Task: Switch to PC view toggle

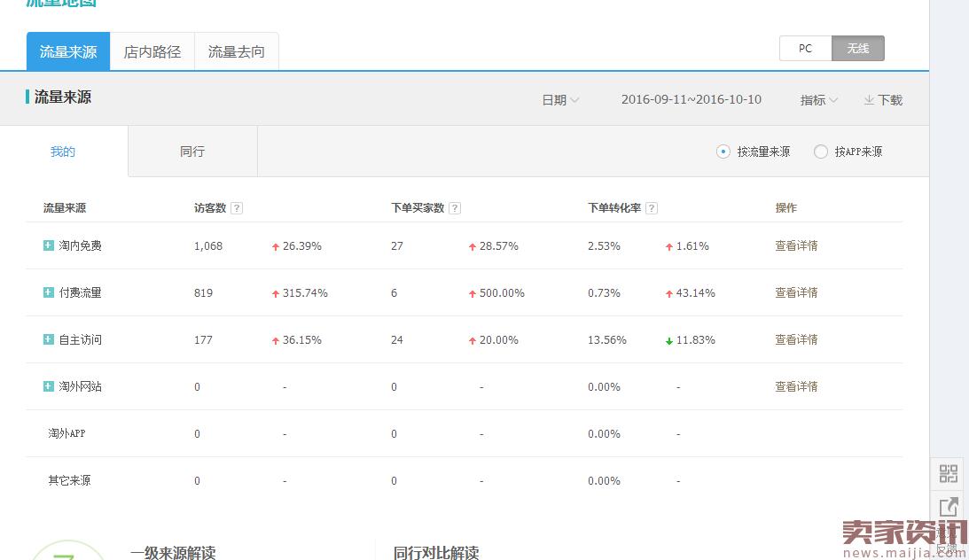Action: pyautogui.click(x=805, y=48)
